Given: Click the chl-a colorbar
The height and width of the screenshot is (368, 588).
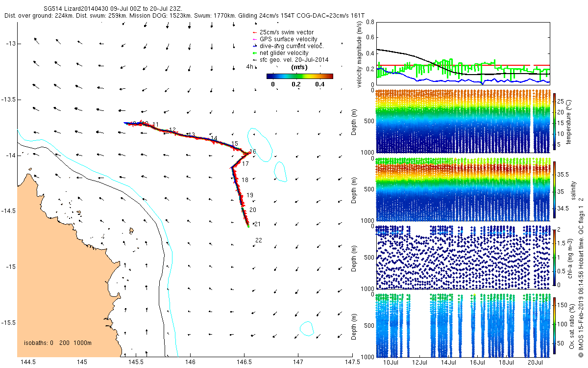Looking at the screenshot, I should pyautogui.click(x=554, y=257).
